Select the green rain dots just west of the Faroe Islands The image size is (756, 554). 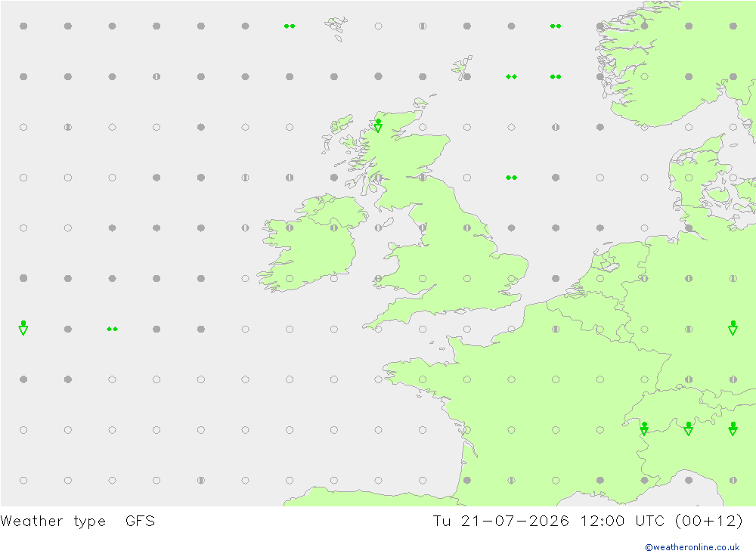(290, 26)
